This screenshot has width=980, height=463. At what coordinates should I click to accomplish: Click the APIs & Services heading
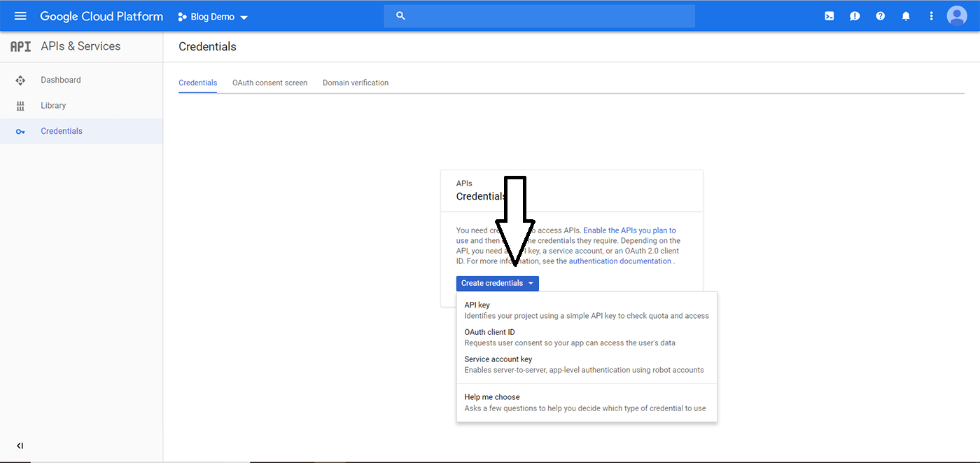[x=80, y=46]
